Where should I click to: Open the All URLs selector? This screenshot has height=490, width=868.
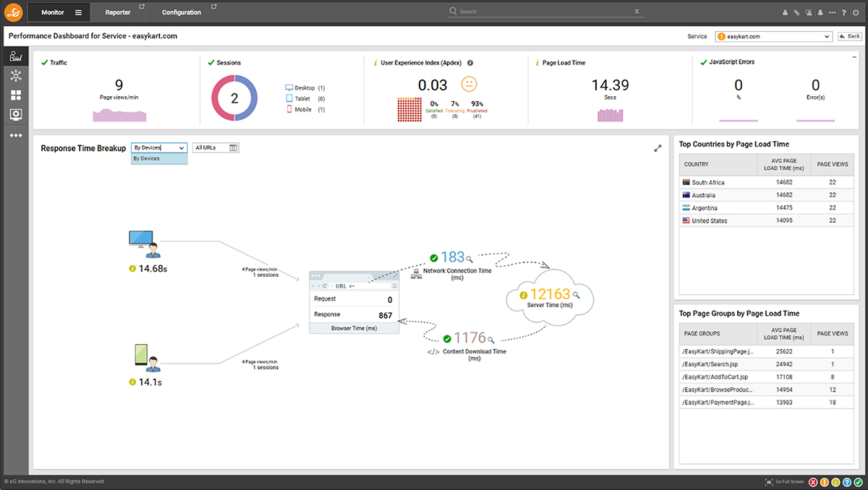(x=216, y=147)
